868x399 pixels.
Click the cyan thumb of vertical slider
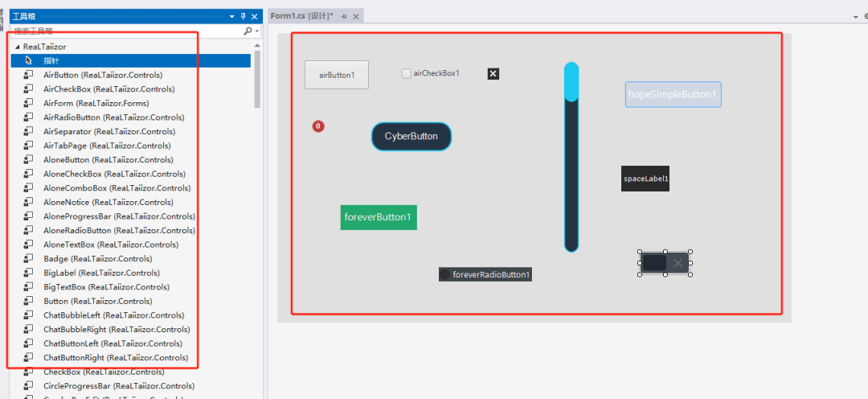[571, 82]
